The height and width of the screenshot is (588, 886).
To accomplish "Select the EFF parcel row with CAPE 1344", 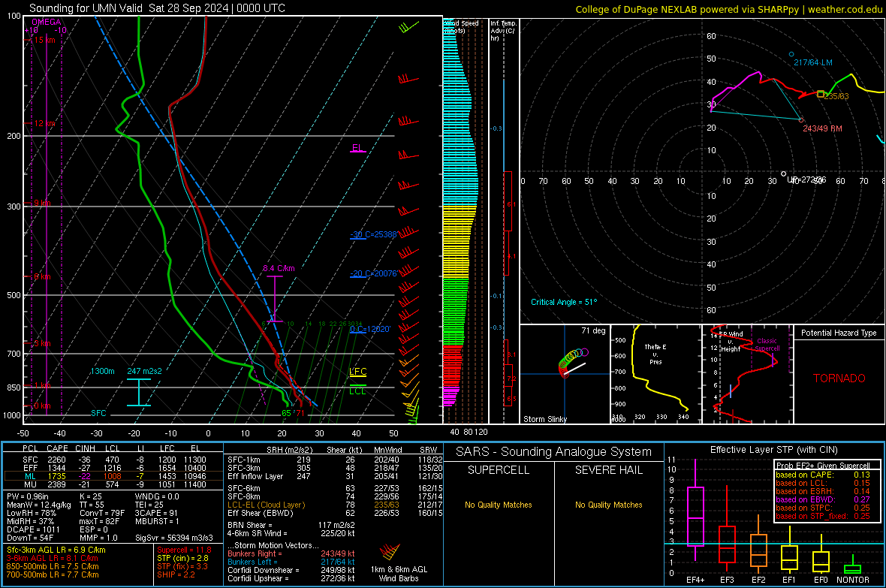I will click(113, 468).
